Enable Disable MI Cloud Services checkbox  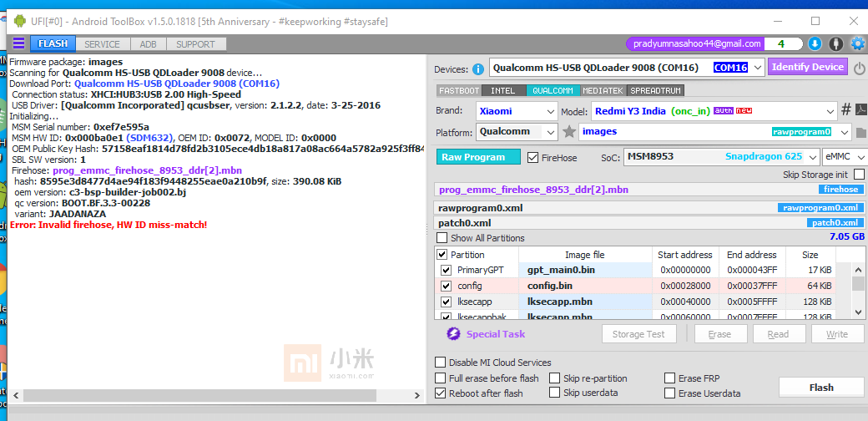pyautogui.click(x=440, y=363)
